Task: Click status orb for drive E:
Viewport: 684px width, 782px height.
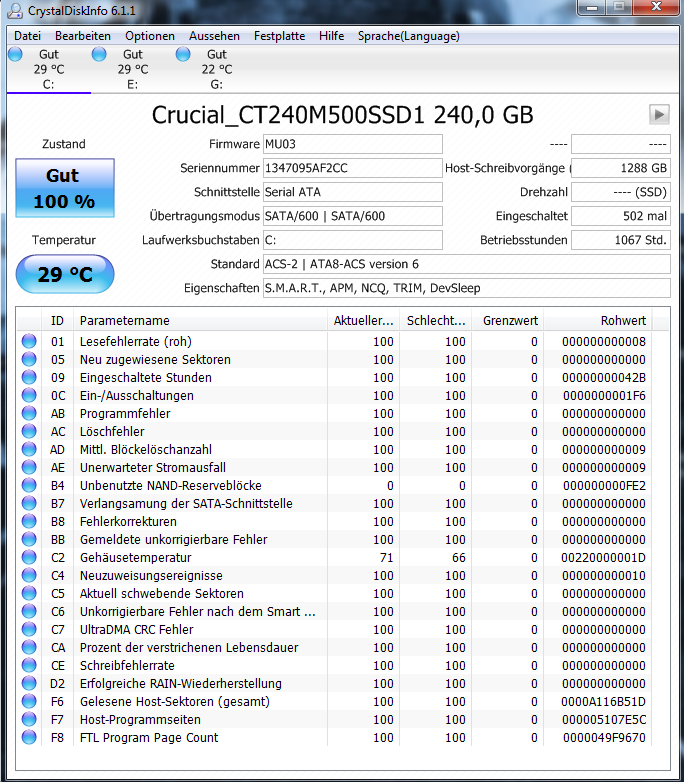Action: coord(99,54)
